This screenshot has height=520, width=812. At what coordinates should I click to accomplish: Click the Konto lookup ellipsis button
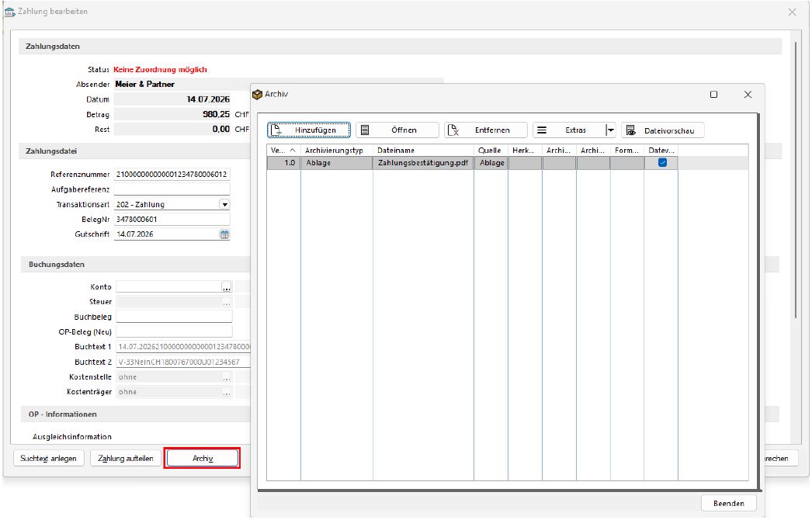227,287
